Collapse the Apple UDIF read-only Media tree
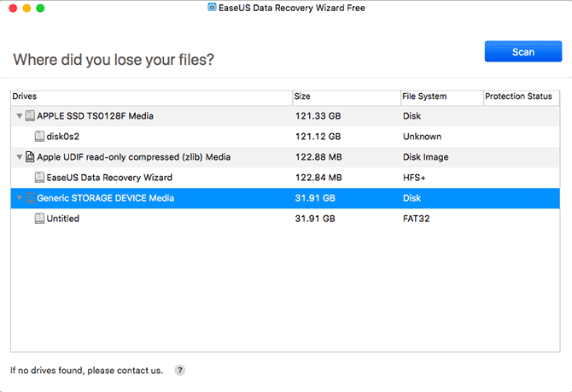Screen dimensions: 572x392 19,157
